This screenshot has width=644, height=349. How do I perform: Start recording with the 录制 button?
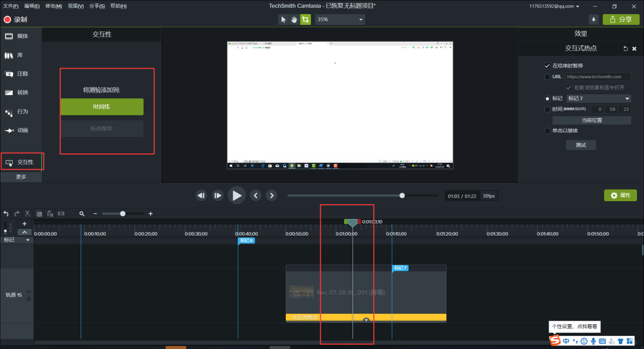coord(15,19)
